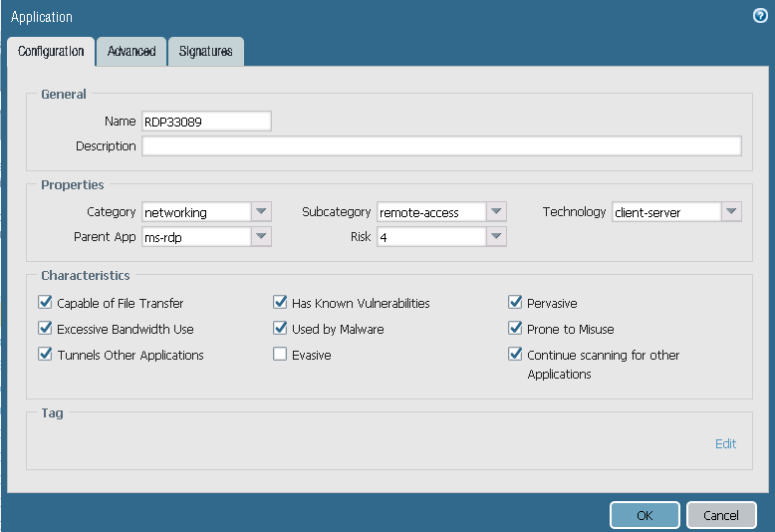Select the Configuration tab
This screenshot has width=775, height=532.
pos(51,52)
